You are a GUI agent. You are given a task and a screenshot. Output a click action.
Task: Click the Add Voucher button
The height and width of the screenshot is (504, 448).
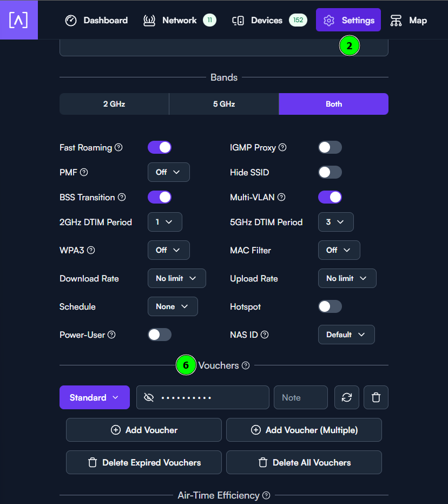[144, 430]
